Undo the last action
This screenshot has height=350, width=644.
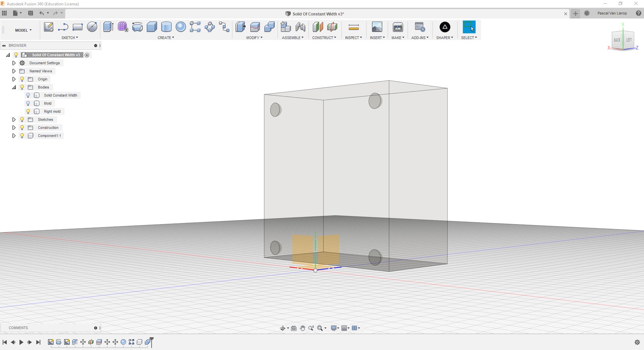click(x=41, y=13)
